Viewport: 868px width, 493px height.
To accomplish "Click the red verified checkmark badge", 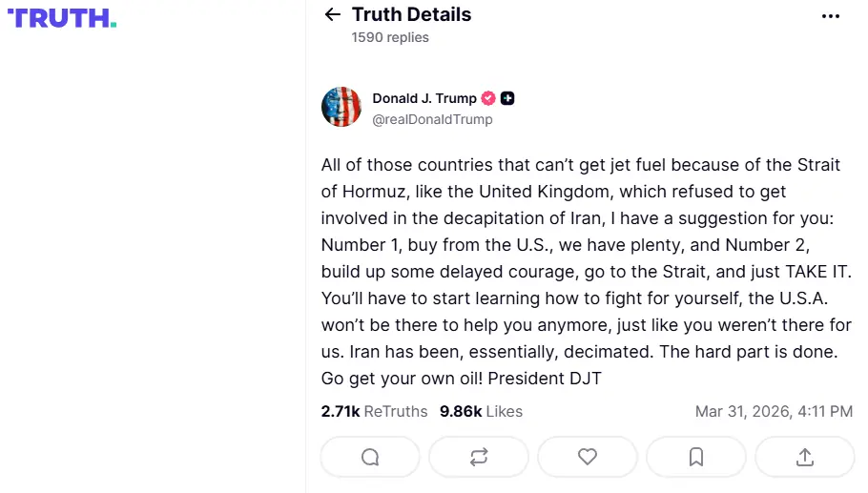I will click(488, 98).
